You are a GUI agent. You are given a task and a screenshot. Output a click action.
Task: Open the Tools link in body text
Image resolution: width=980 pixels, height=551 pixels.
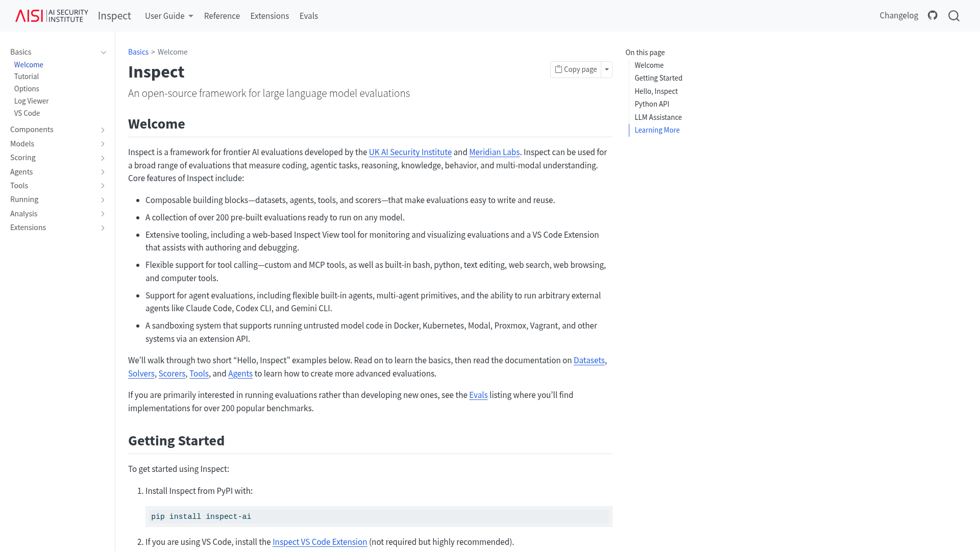click(199, 373)
